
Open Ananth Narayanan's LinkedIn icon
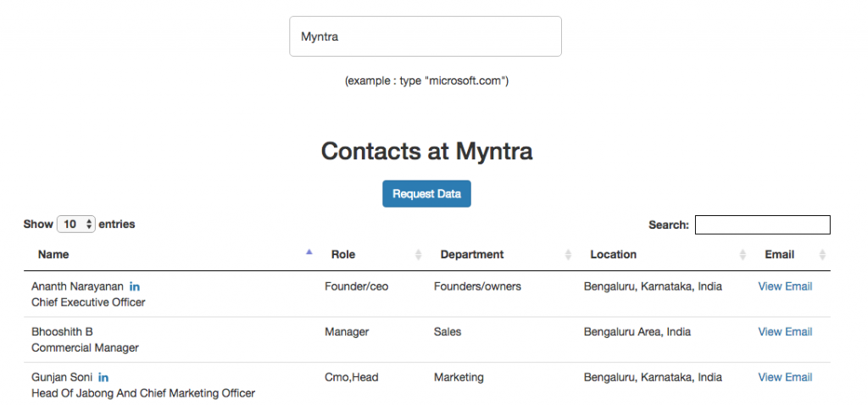[x=135, y=286]
